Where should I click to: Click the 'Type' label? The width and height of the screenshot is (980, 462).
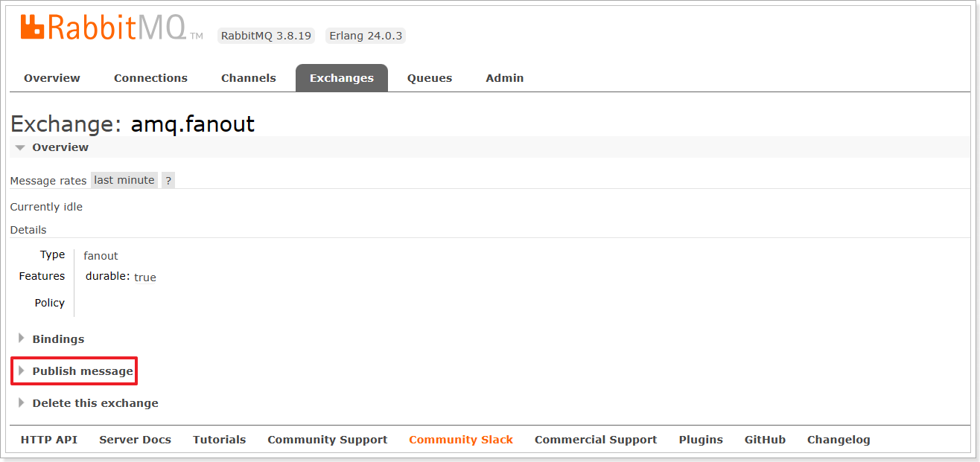53,254
